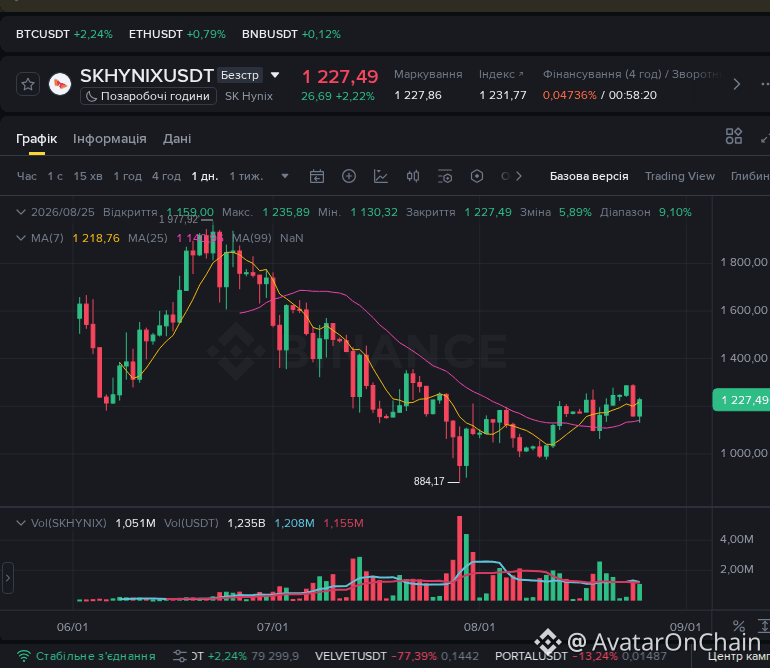770x668 pixels.
Task: Click the SK Hynix coin logo
Action: pyautogui.click(x=60, y=84)
